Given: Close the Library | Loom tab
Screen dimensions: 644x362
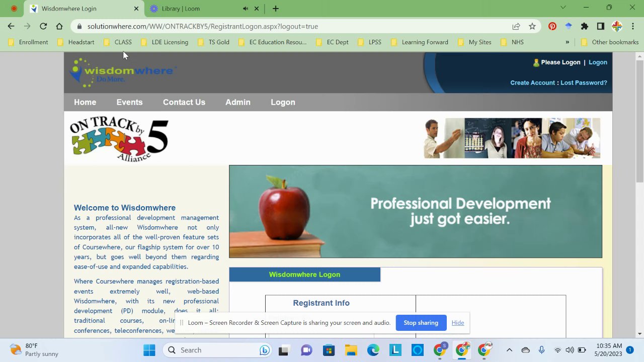Looking at the screenshot, I should [257, 9].
